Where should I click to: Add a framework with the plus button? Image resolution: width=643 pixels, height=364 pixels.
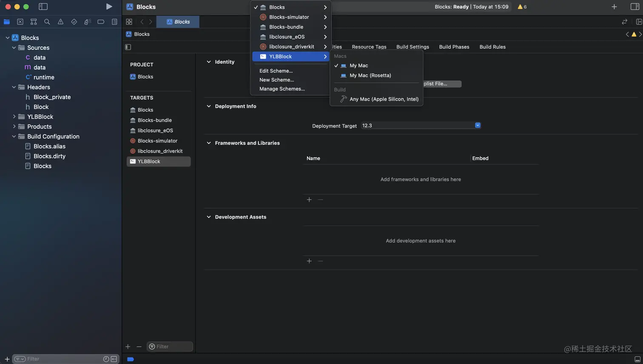(x=309, y=200)
